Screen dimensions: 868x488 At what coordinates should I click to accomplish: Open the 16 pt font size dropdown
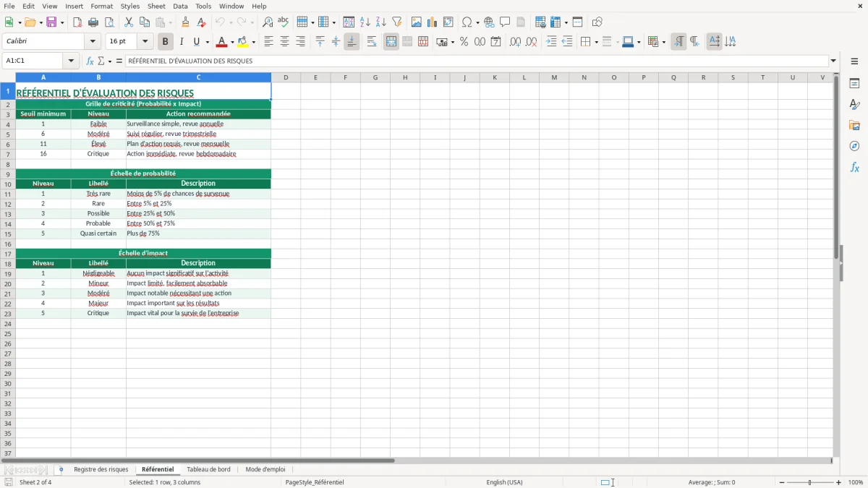(x=145, y=42)
